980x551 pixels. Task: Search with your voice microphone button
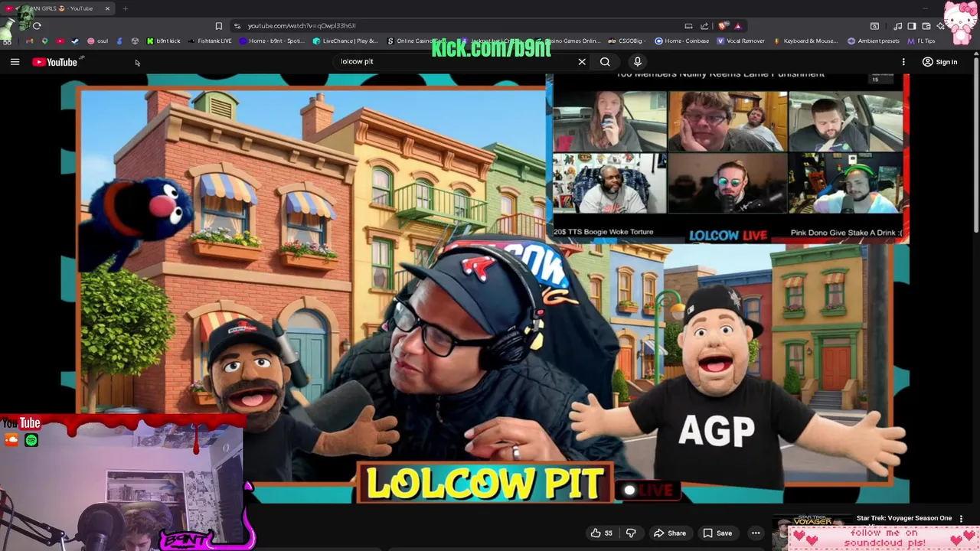[637, 61]
